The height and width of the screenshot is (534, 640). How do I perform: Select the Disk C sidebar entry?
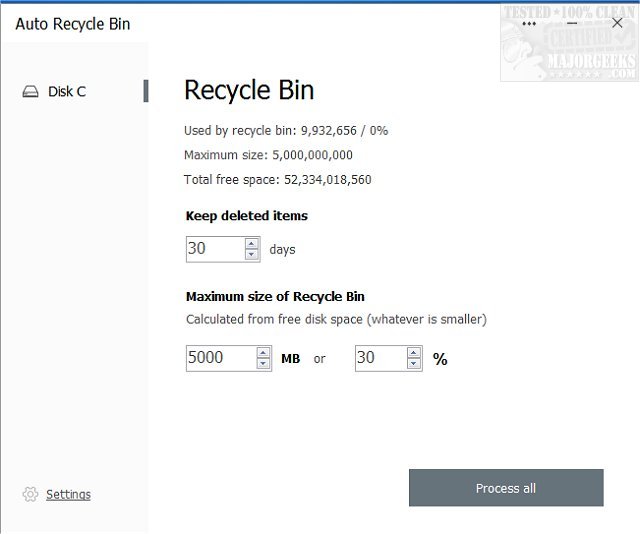(x=67, y=92)
